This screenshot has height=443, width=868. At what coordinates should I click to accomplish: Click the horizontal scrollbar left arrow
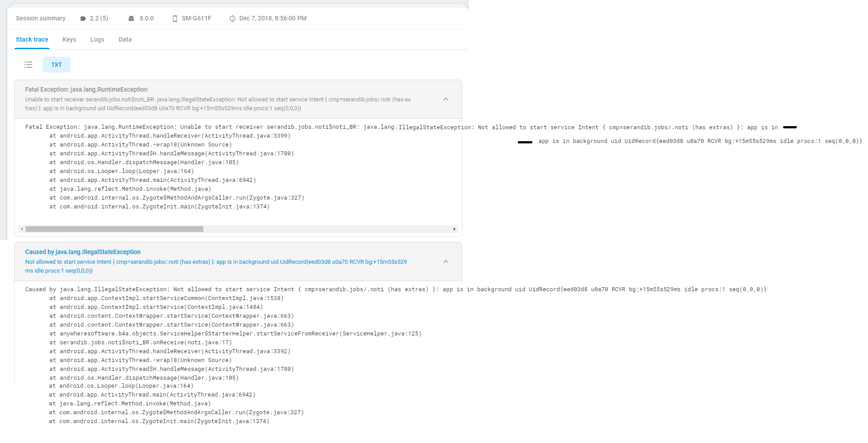point(22,229)
